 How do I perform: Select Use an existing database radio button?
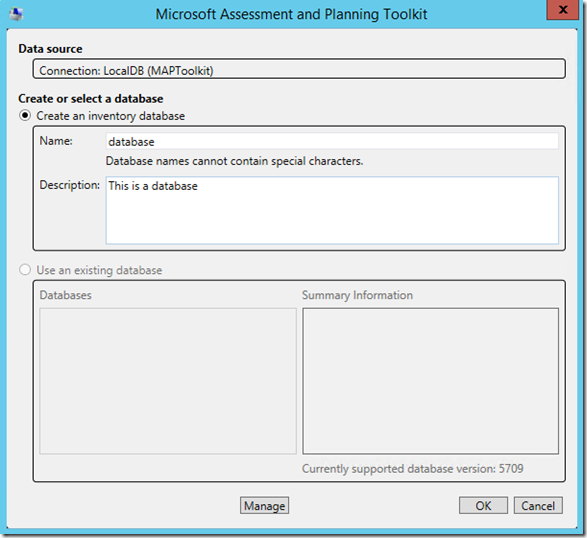(x=25, y=270)
